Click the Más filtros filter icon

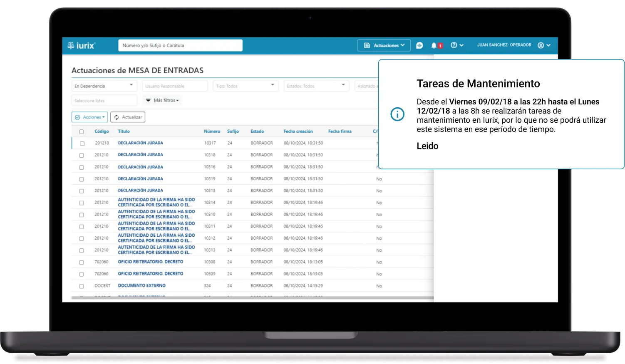tap(148, 100)
